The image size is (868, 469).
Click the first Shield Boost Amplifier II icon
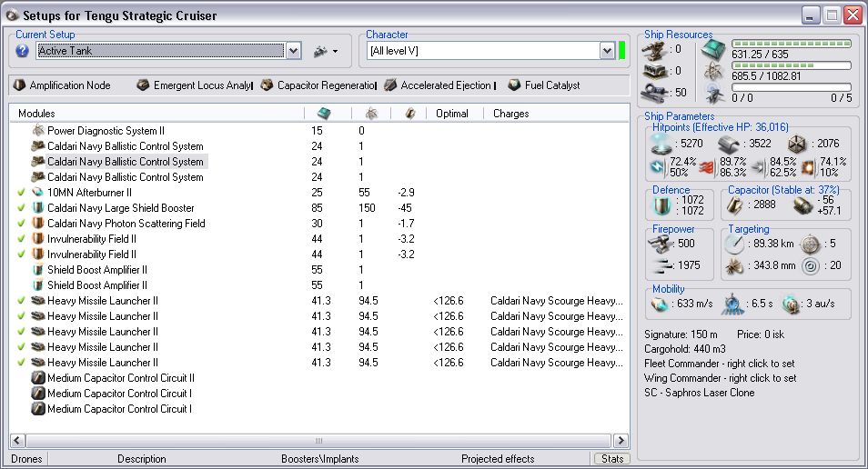pos(38,270)
